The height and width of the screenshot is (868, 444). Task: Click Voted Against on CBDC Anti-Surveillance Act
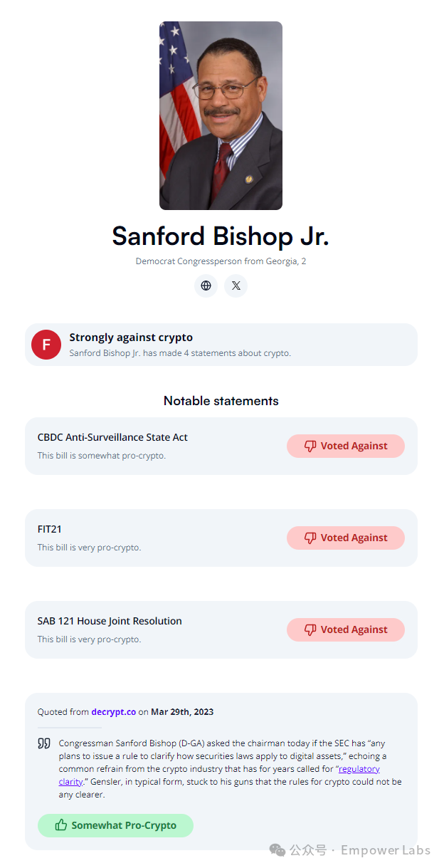click(x=346, y=446)
